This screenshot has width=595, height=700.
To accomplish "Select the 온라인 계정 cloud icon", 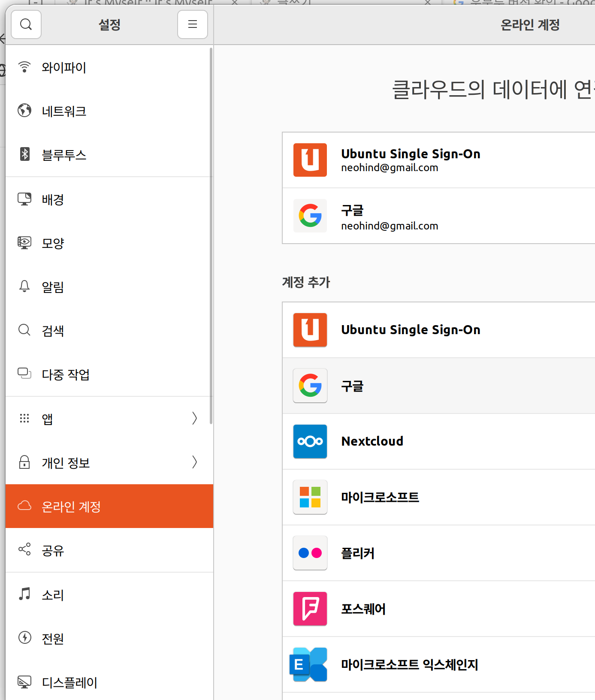I will point(24,506).
